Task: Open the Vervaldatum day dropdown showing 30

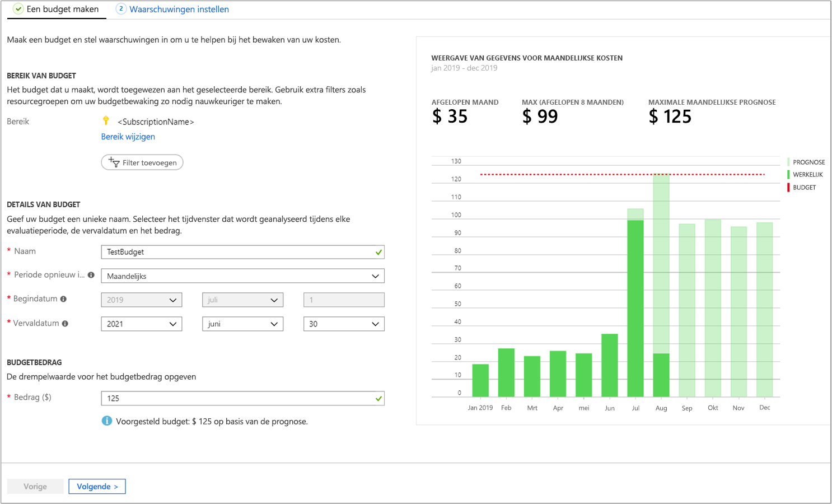Action: tap(344, 324)
